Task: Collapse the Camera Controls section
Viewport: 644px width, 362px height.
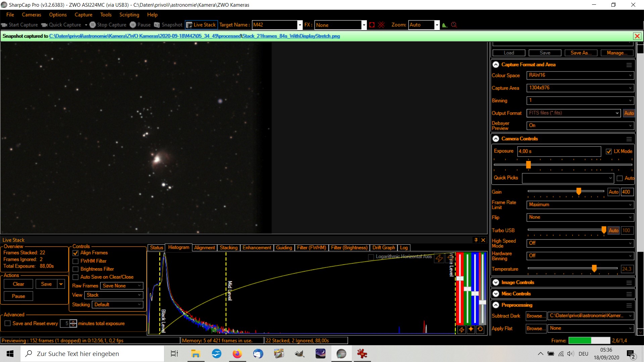Action: coord(496,139)
